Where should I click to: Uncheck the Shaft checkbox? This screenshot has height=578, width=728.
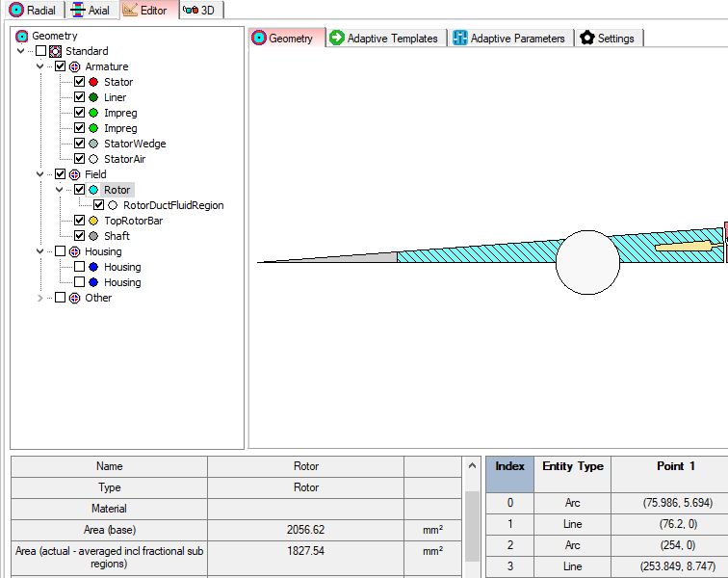click(79, 236)
